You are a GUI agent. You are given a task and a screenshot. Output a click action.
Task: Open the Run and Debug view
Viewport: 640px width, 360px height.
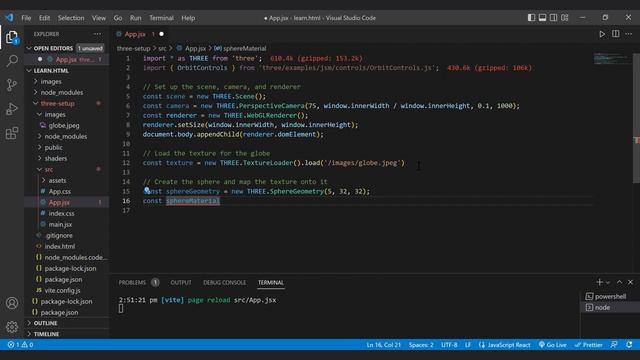(12, 109)
